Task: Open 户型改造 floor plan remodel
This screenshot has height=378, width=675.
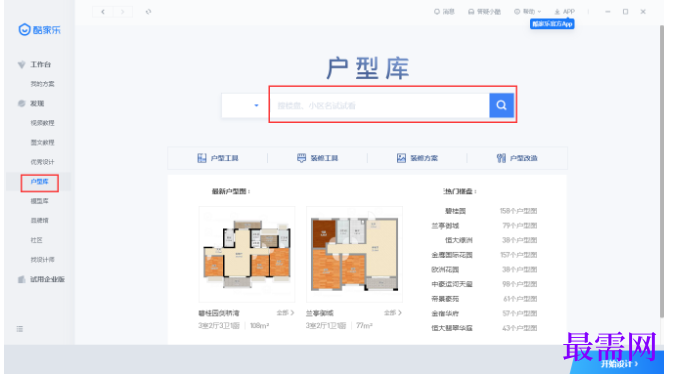Action: 517,158
